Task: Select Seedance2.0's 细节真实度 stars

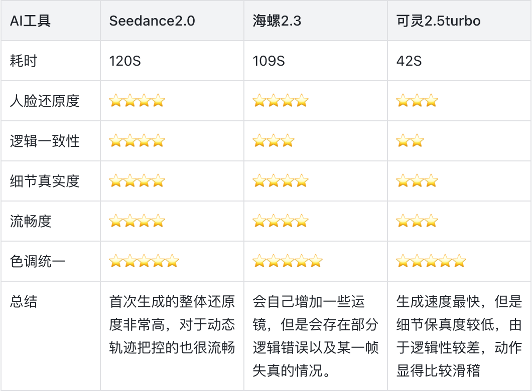Action: tap(137, 181)
